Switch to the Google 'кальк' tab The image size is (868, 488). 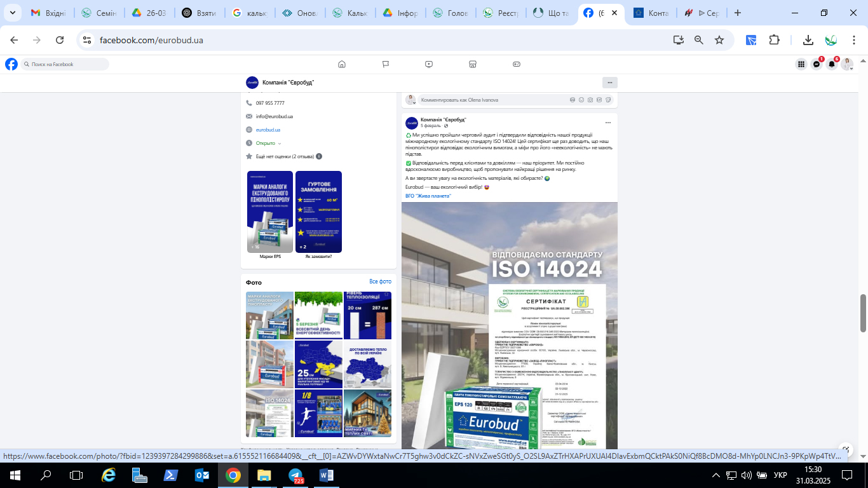pyautogui.click(x=250, y=13)
